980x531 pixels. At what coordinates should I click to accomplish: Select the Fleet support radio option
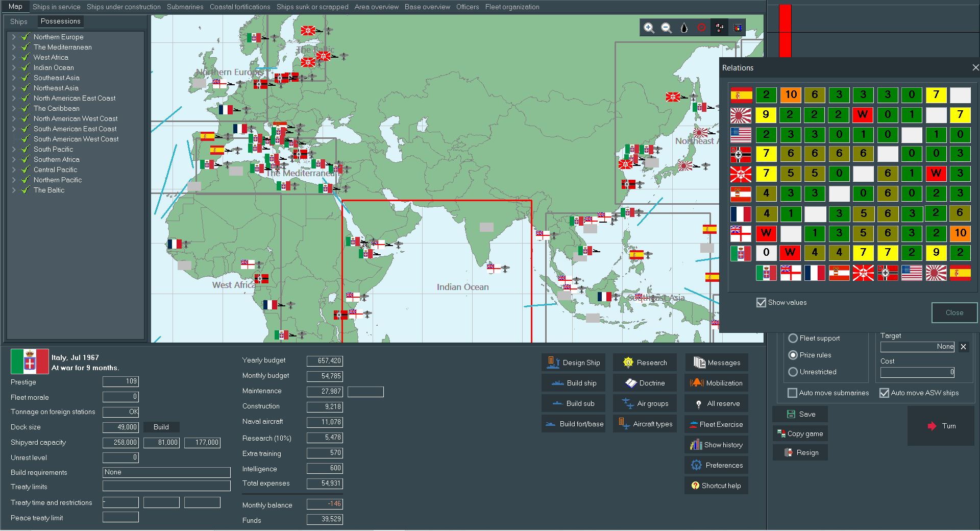793,338
